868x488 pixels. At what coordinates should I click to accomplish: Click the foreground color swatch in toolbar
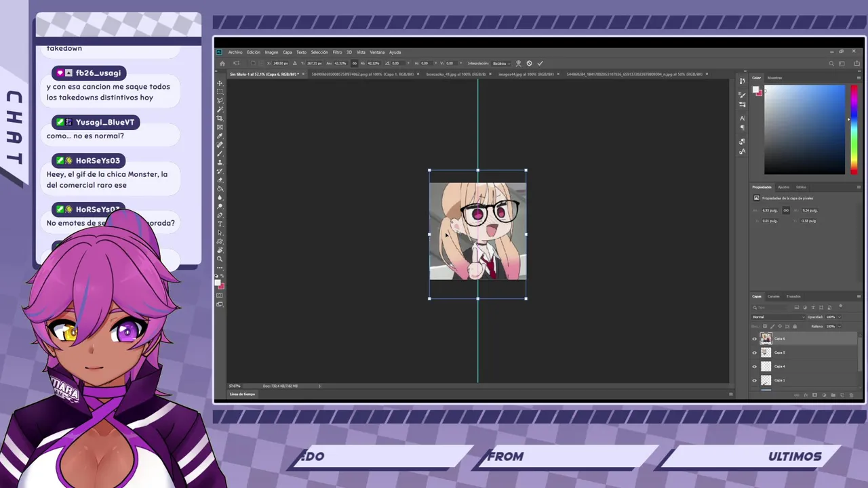tap(218, 282)
